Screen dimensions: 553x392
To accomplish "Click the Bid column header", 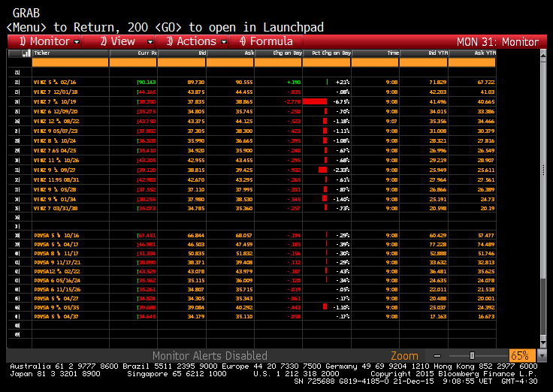I will pos(182,53).
